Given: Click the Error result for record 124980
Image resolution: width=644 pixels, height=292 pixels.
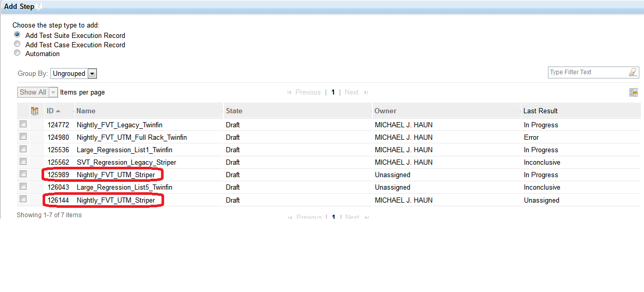Looking at the screenshot, I should [x=531, y=137].
